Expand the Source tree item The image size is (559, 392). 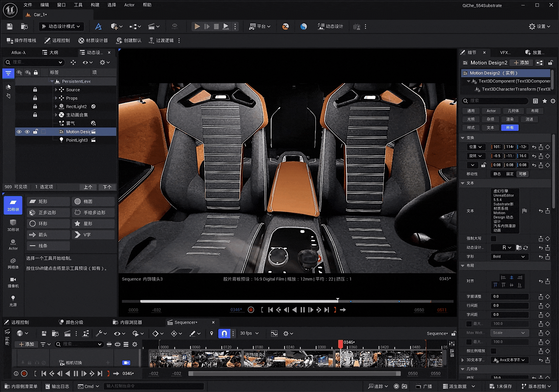coord(56,90)
